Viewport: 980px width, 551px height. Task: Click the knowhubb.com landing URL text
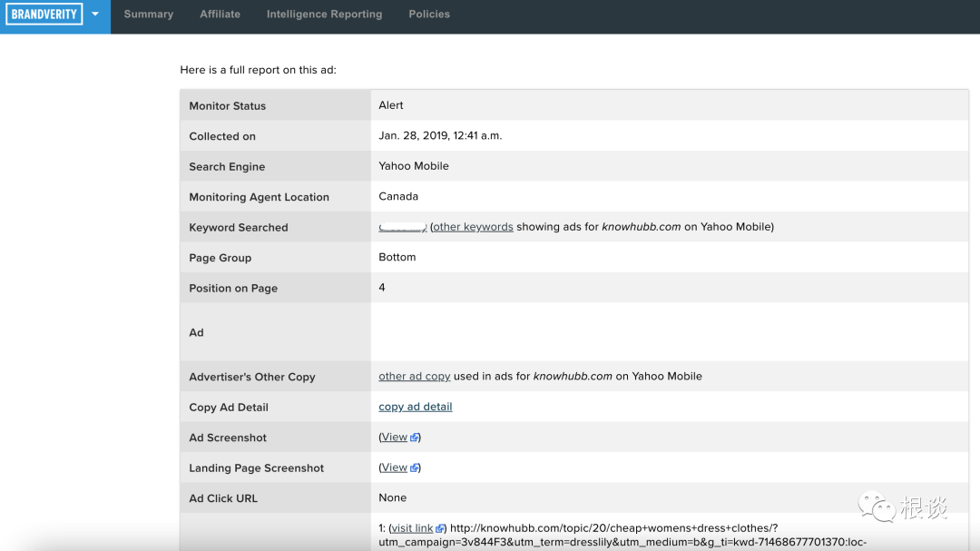[613, 528]
